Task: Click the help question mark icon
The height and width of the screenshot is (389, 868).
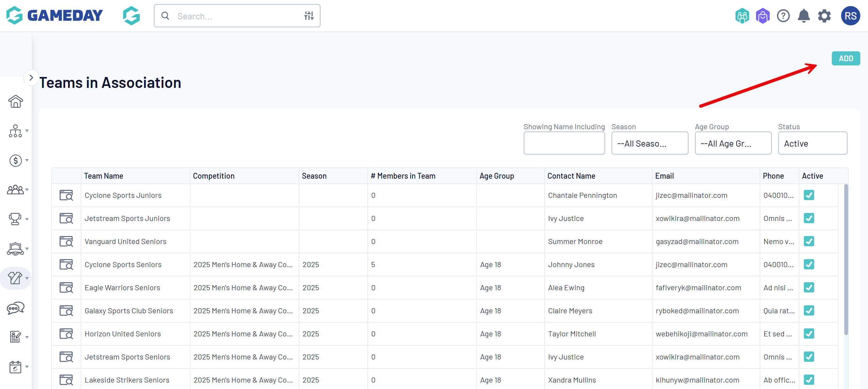Action: click(x=783, y=16)
